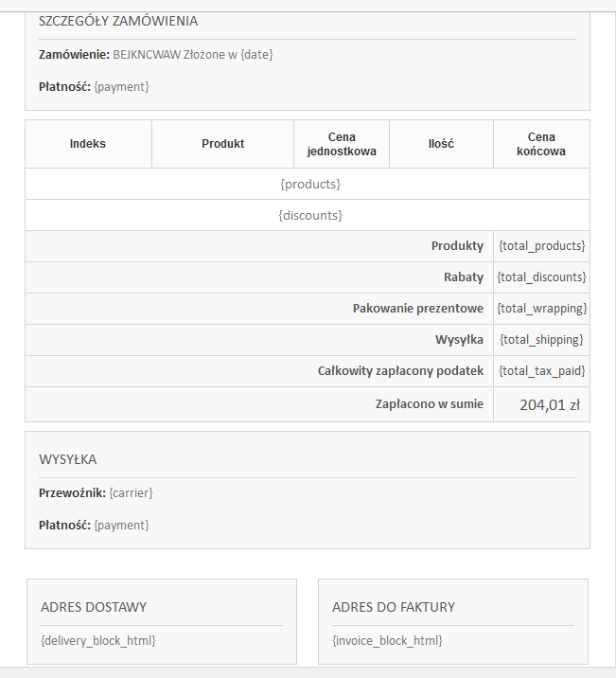Click the {discounts} placeholder row
This screenshot has height=678, width=616.
point(308,215)
